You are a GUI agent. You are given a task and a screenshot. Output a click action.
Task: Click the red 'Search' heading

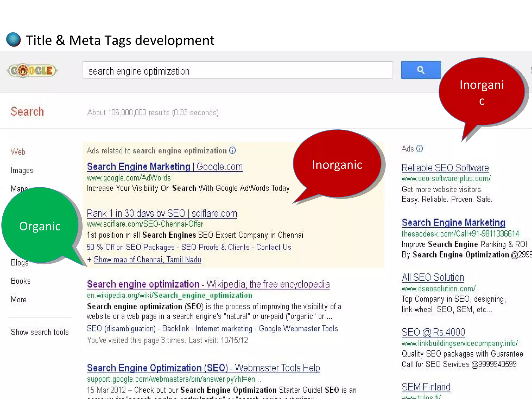click(x=27, y=111)
